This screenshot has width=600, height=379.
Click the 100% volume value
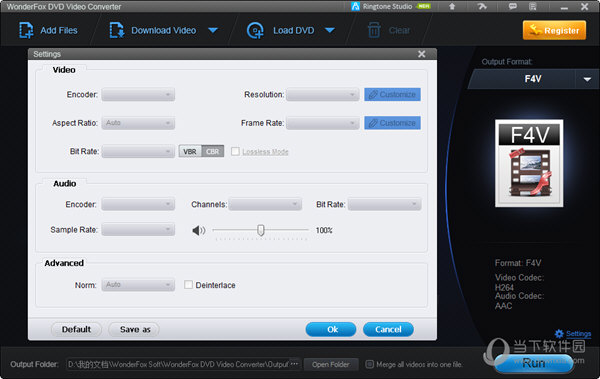click(324, 230)
